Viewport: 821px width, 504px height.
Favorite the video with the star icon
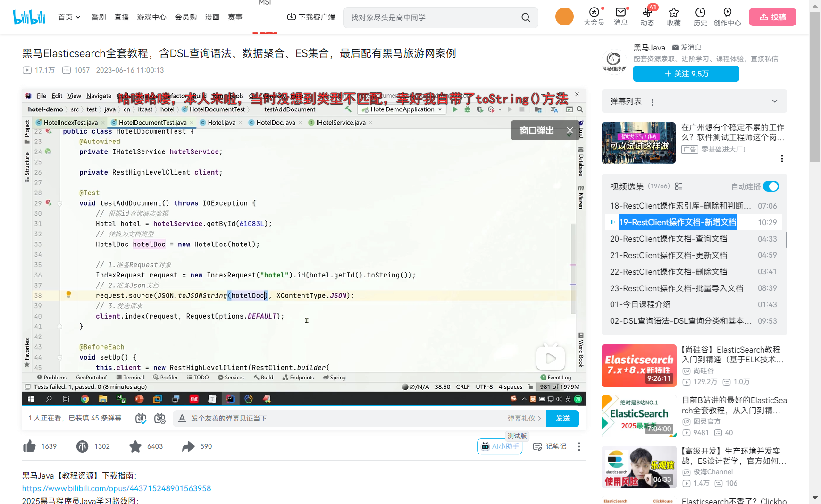(135, 446)
